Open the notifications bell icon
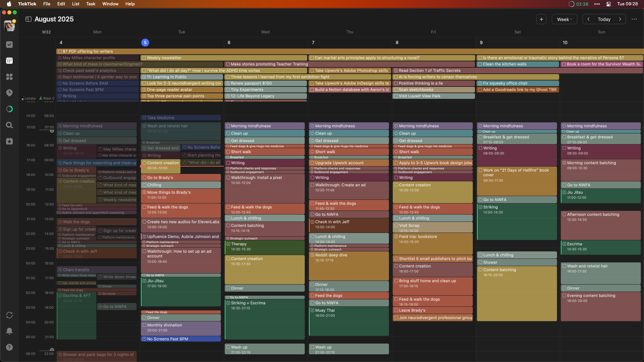 9,331
